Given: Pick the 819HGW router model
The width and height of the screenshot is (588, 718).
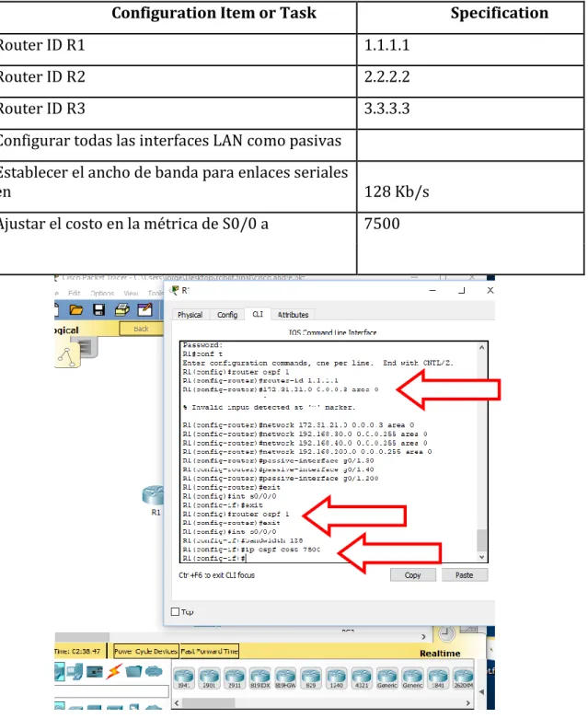Looking at the screenshot, I should [285, 678].
